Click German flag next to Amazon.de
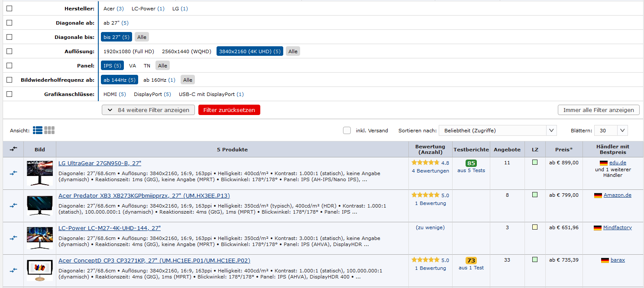 click(x=598, y=195)
